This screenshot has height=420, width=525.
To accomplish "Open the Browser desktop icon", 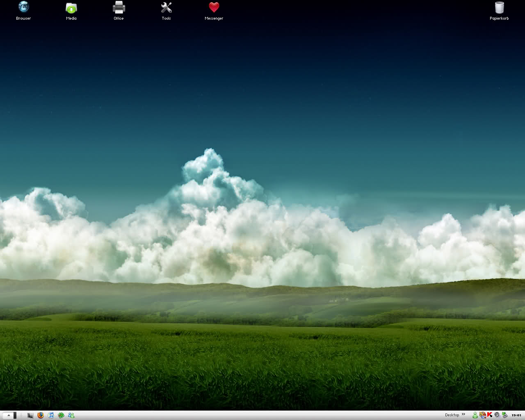I will point(23,11).
